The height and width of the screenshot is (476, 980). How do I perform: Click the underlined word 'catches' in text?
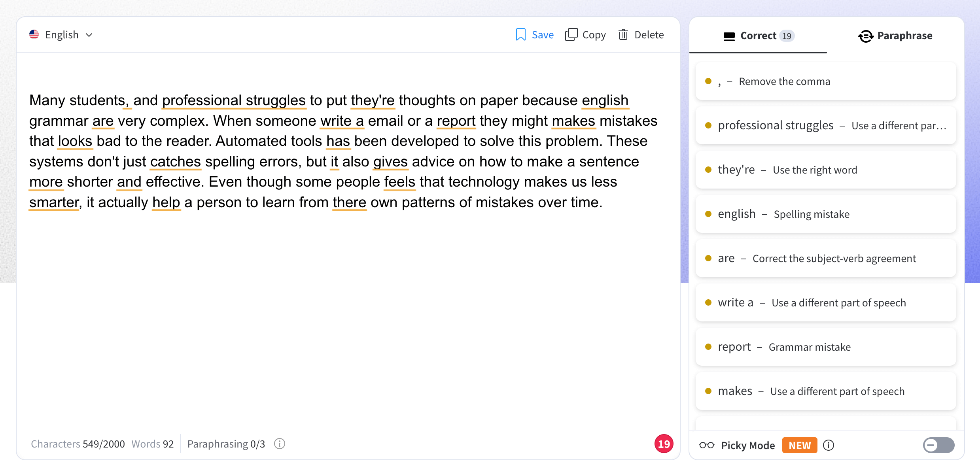pyautogui.click(x=175, y=162)
